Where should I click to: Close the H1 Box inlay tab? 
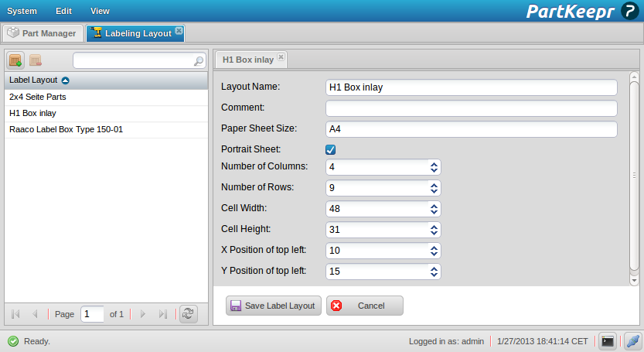pyautogui.click(x=281, y=56)
